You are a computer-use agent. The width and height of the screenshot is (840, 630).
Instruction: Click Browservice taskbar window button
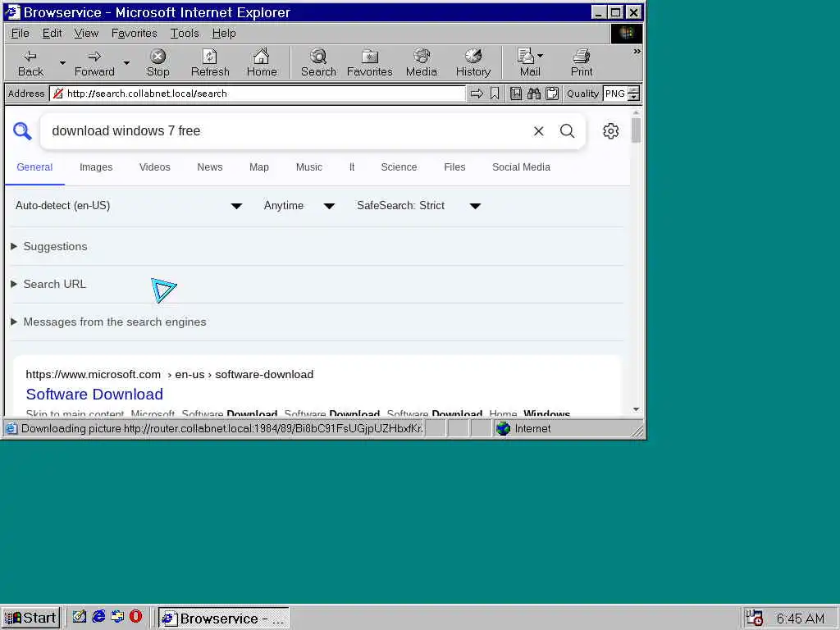[223, 618]
